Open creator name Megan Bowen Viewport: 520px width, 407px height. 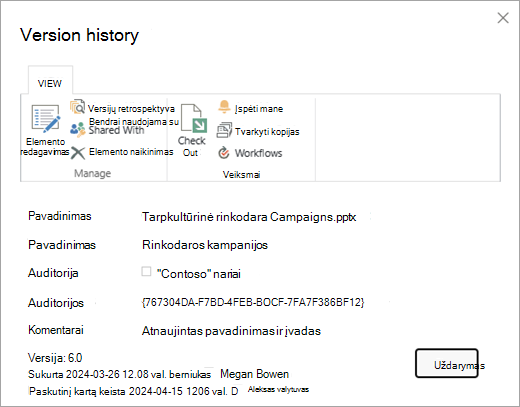tap(255, 374)
